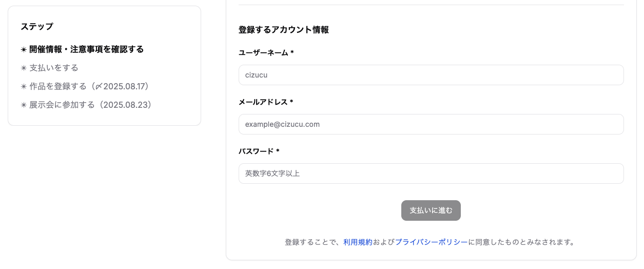
Task: Click the 2025.08.17 deadline in the 作品を登録する step
Action: click(x=126, y=87)
